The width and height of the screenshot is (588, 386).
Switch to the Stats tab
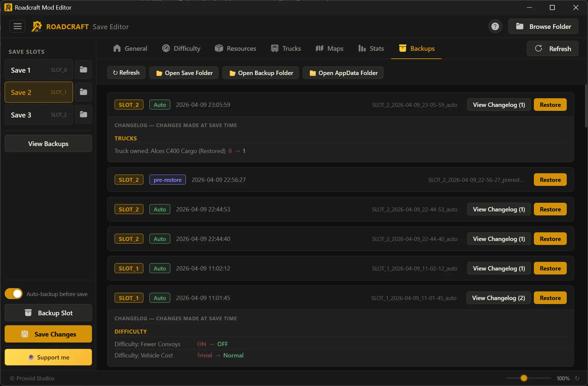(x=371, y=48)
